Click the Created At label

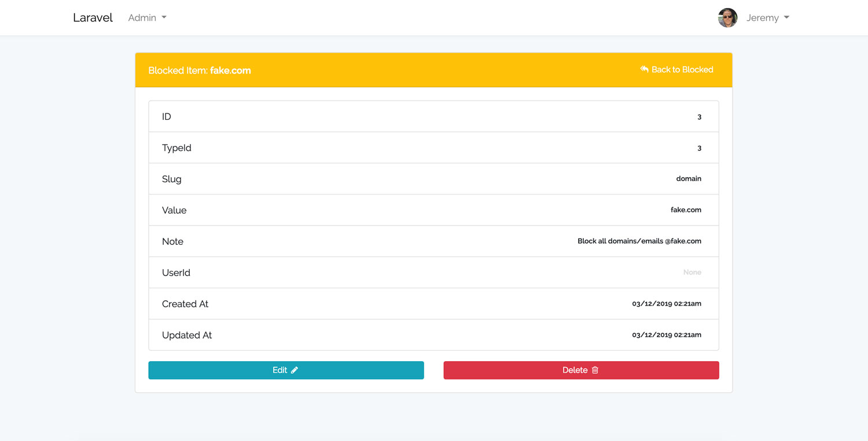coord(185,304)
